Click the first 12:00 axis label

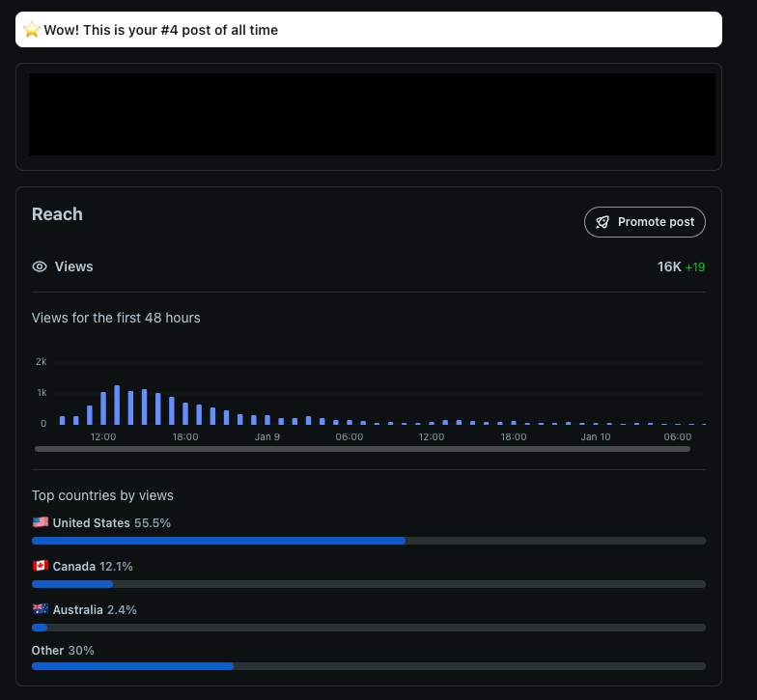point(102,436)
